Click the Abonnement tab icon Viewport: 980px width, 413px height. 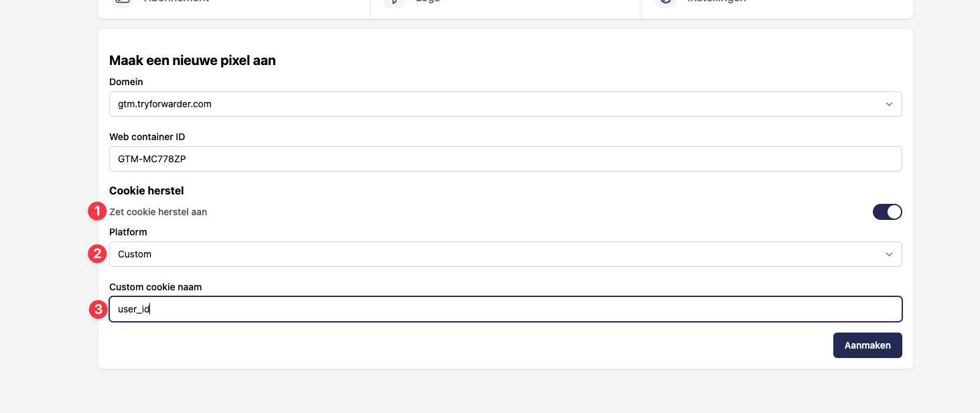coord(122,2)
